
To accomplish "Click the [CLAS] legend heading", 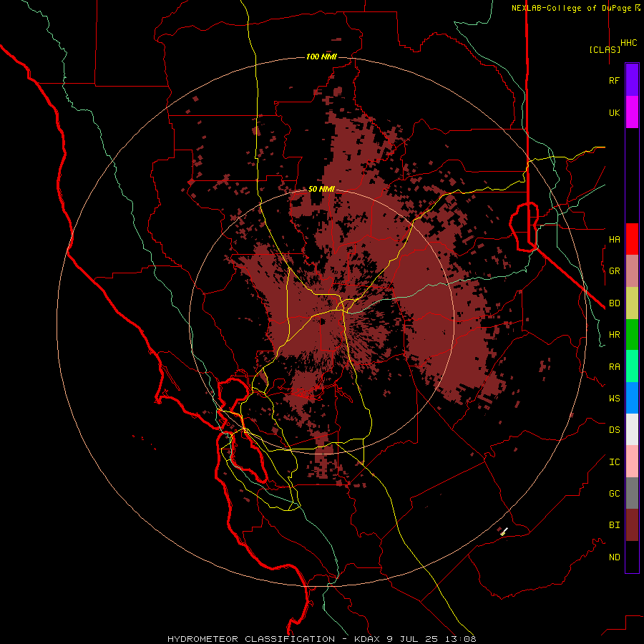I will [x=605, y=49].
